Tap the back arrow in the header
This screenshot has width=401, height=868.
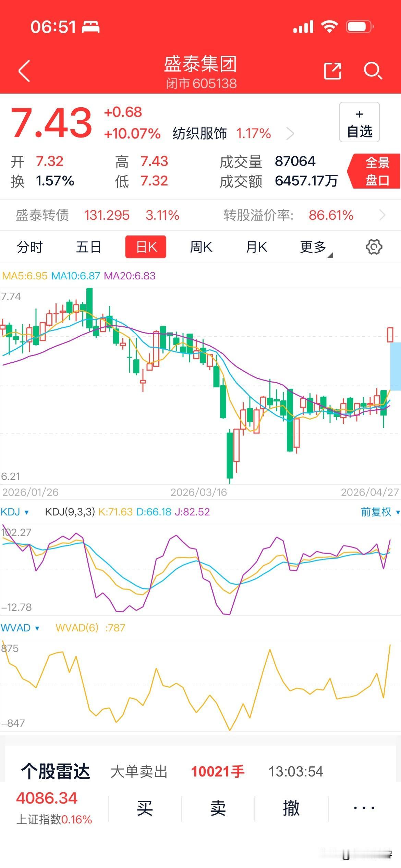(24, 71)
